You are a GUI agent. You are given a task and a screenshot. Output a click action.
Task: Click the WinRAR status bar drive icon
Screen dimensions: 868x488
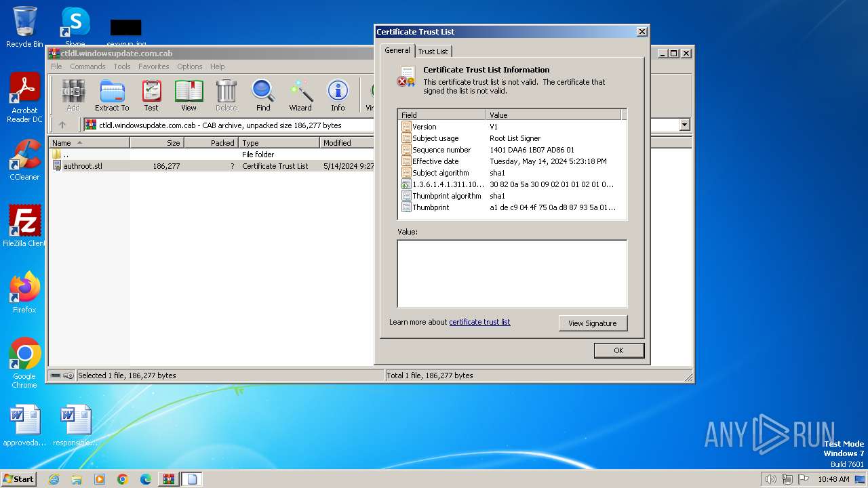coord(56,375)
